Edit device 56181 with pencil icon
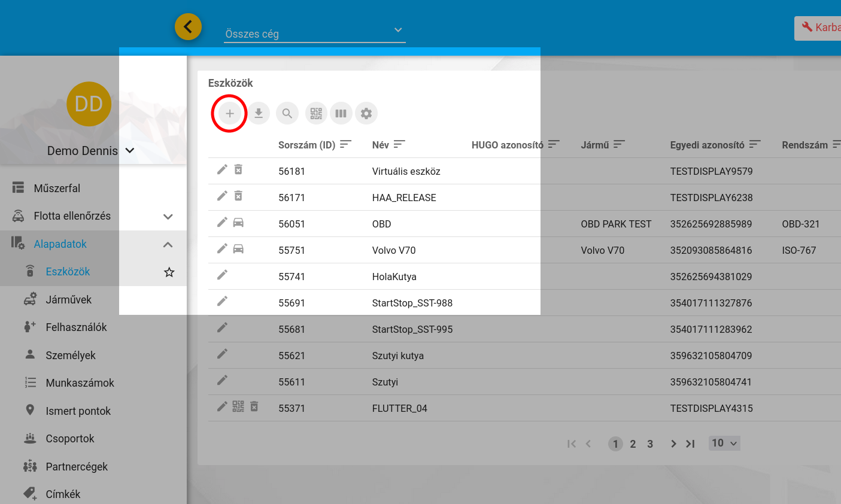The width and height of the screenshot is (841, 504). (x=222, y=170)
